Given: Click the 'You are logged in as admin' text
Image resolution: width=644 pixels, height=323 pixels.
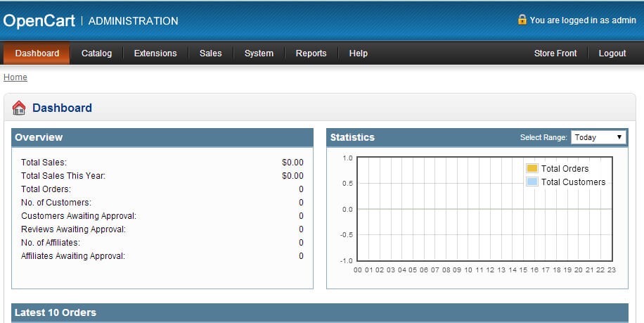Looking at the screenshot, I should 583,20.
